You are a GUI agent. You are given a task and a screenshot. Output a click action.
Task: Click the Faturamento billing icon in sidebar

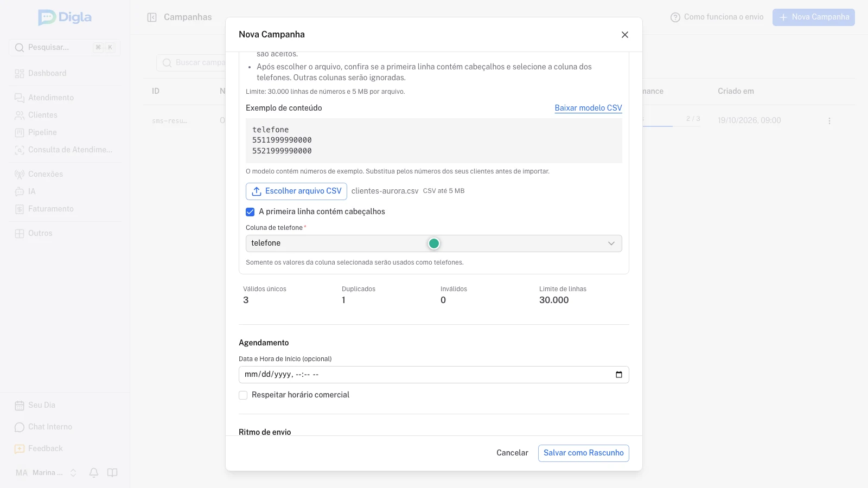[20, 209]
